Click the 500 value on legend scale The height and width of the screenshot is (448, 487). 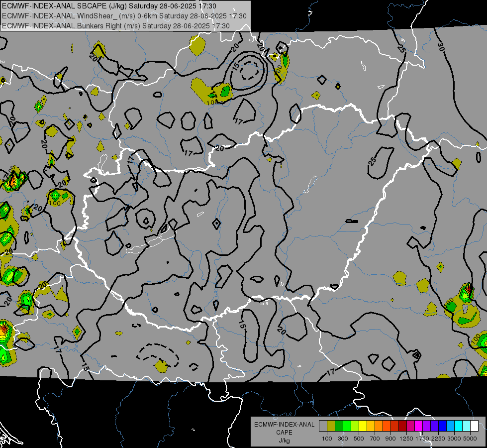point(359,439)
